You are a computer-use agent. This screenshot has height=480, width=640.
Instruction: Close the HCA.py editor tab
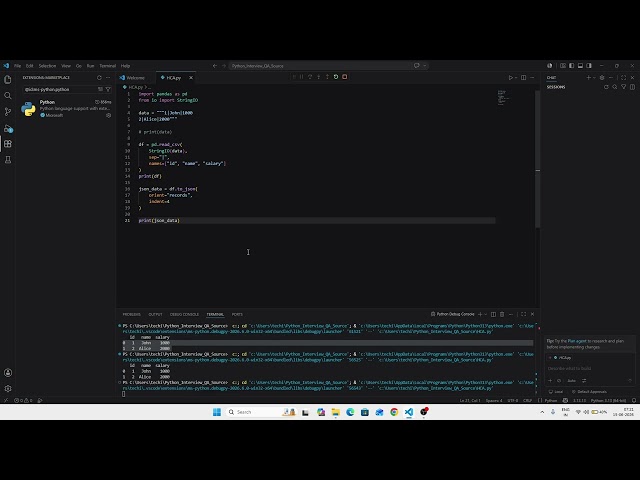(191, 78)
